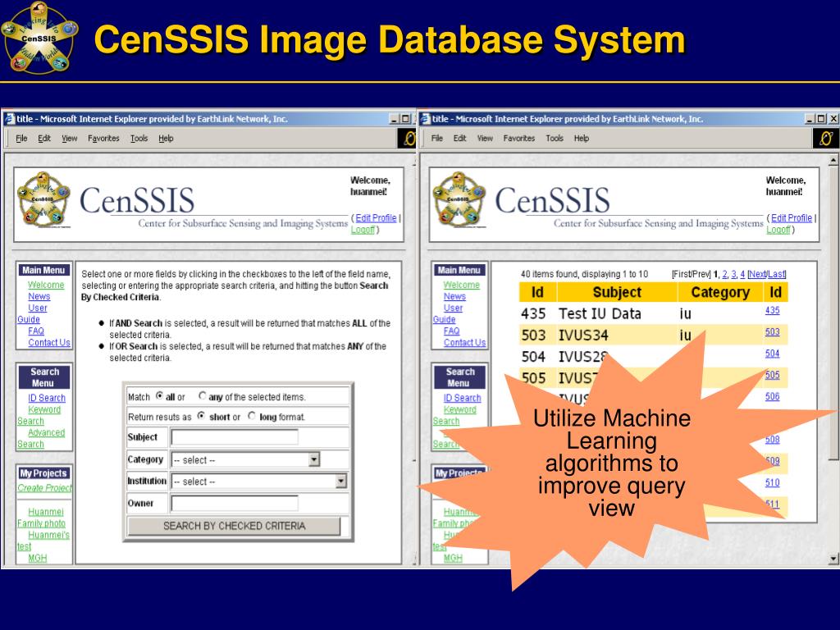Click SEARCH BY CHECKED CRITERIA button
This screenshot has width=840, height=630.
point(234,526)
